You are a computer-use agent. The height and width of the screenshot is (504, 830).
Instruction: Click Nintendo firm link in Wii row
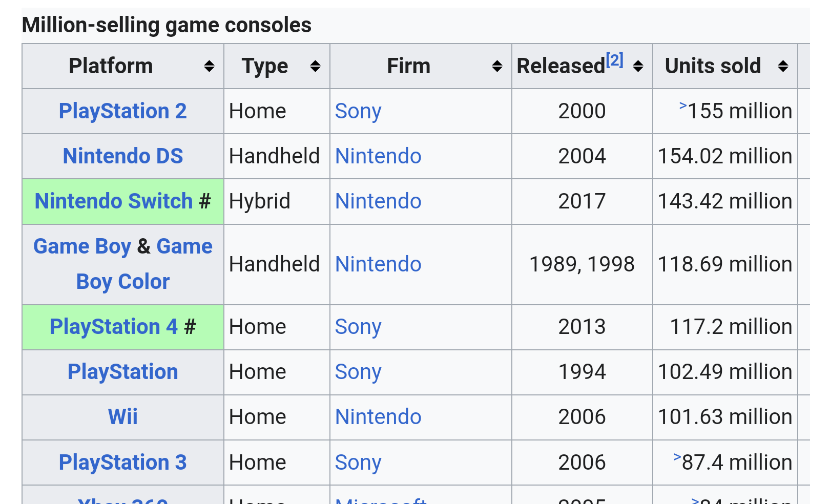pos(378,417)
